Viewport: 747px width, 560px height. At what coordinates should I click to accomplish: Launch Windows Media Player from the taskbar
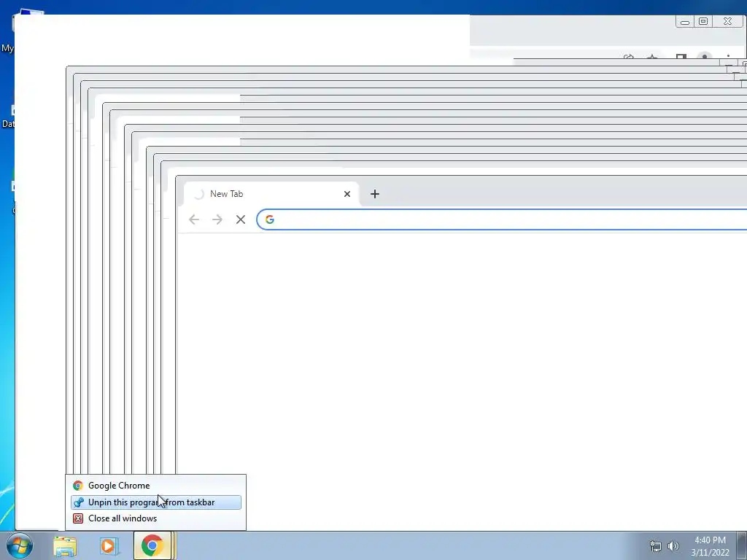click(109, 546)
